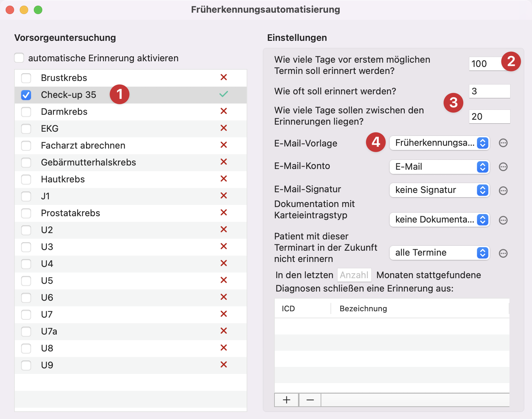Click the Anzahl months input field

point(354,275)
